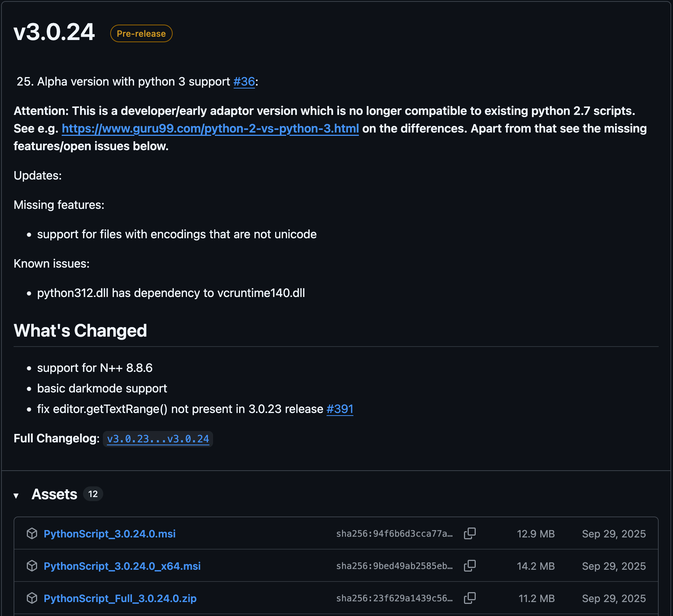Download PythonScript_Full_3.0.24.0.zip

[x=120, y=598]
